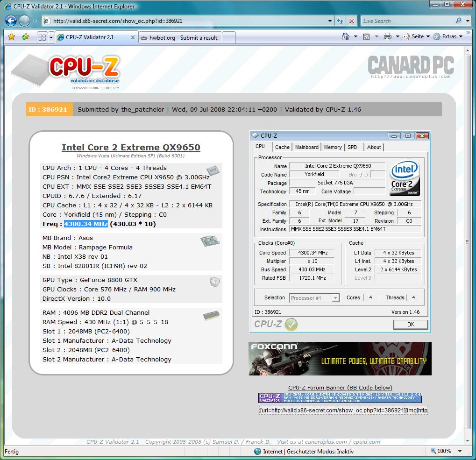Screen dimensions: 476x460
Task: Click the Refresh page icon
Action: [340, 21]
